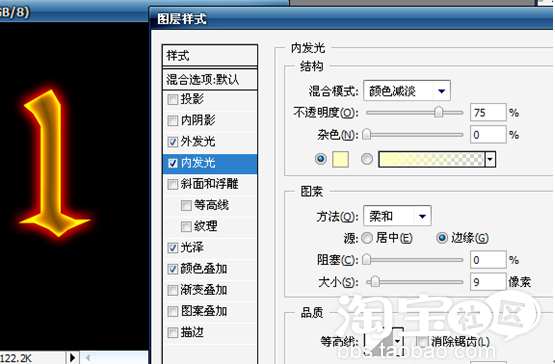Screen dimensions: 555x364
Task: Select the 居中 center source radio
Action: [367, 238]
